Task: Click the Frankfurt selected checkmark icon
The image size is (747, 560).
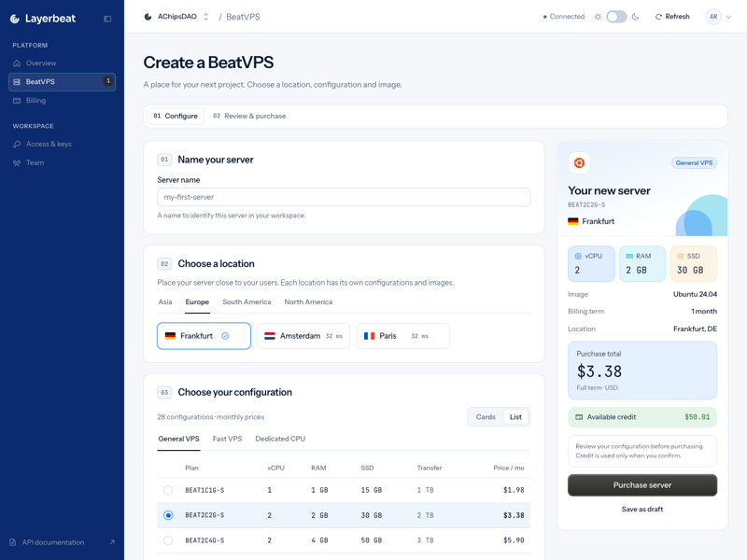Action: point(225,336)
